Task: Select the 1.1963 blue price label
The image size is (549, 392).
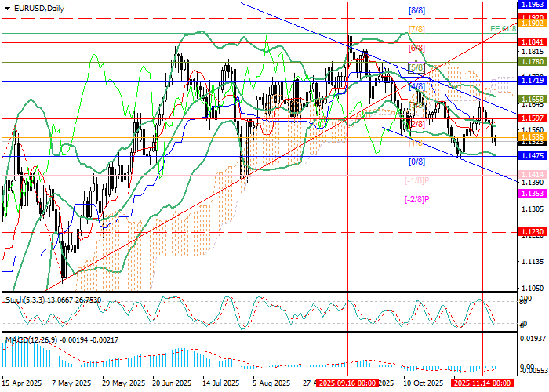Action: pyautogui.click(x=532, y=5)
